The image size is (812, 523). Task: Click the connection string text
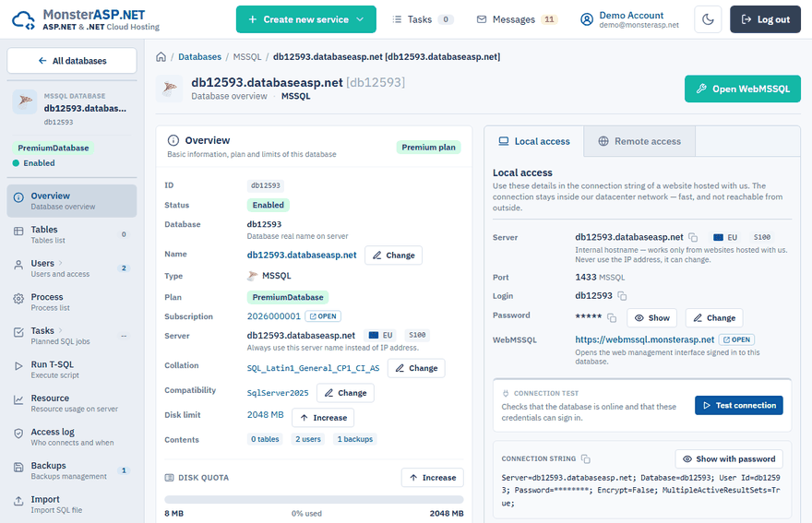(640, 490)
